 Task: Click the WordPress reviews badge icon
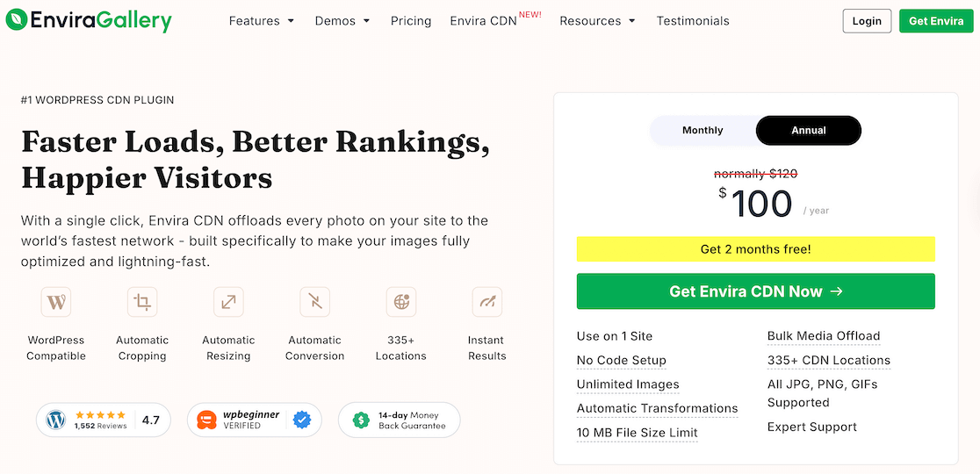(x=57, y=420)
